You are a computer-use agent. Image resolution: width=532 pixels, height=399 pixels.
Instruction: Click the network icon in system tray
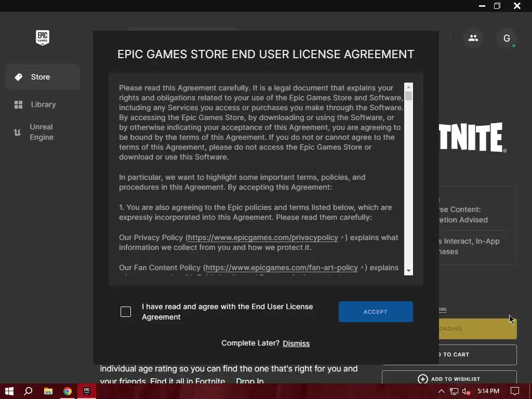click(x=454, y=392)
